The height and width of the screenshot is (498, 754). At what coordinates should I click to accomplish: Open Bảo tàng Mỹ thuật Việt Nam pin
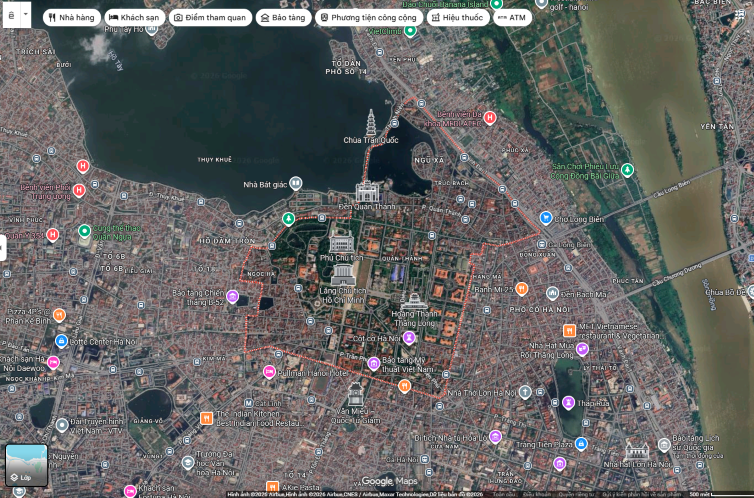(x=374, y=363)
